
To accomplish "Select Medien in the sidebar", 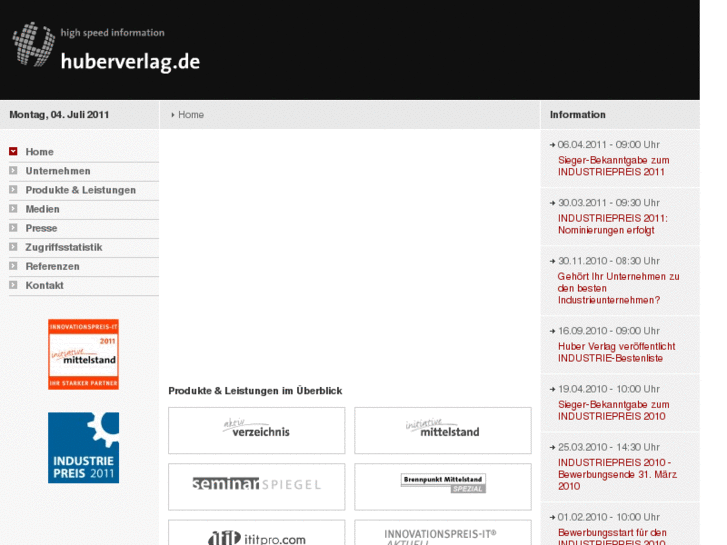I will click(42, 209).
